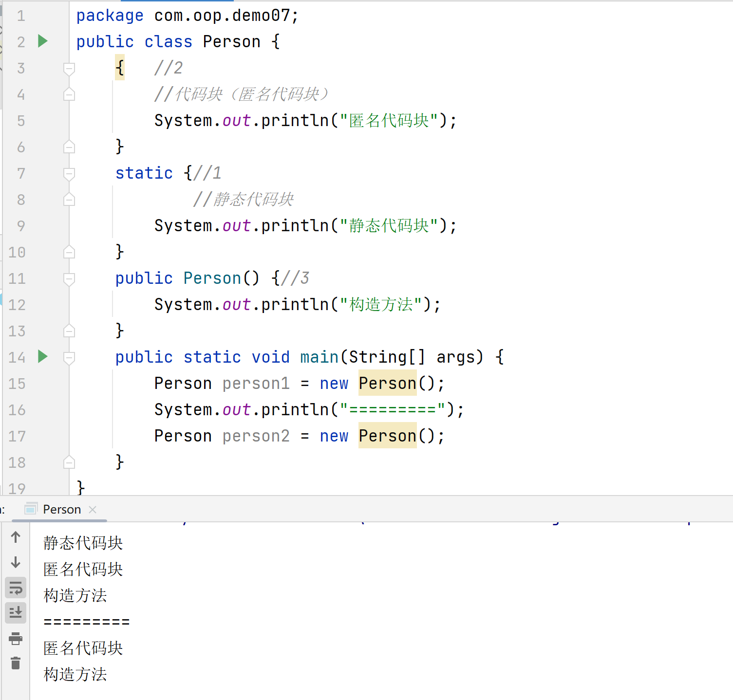Screen dimensions: 733x700
Task: Click run icon beside main method
Action: tap(43, 357)
